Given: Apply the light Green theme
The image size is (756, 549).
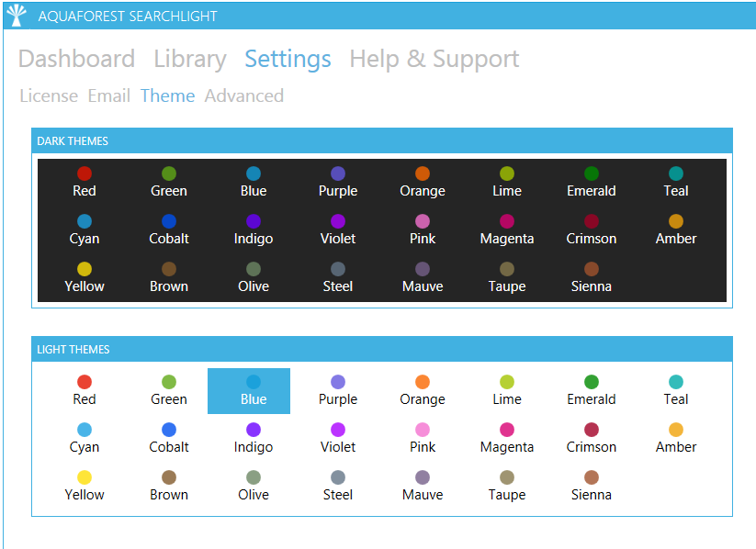Looking at the screenshot, I should click(x=168, y=389).
